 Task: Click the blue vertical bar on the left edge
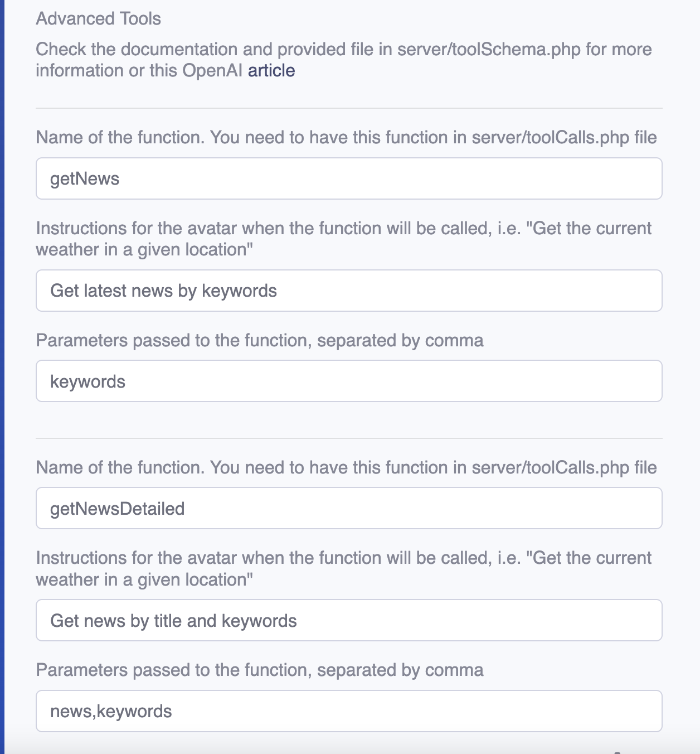(2, 377)
